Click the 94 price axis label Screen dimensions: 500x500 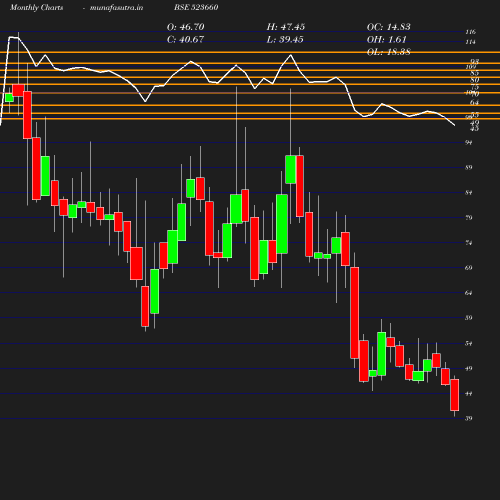point(469,143)
